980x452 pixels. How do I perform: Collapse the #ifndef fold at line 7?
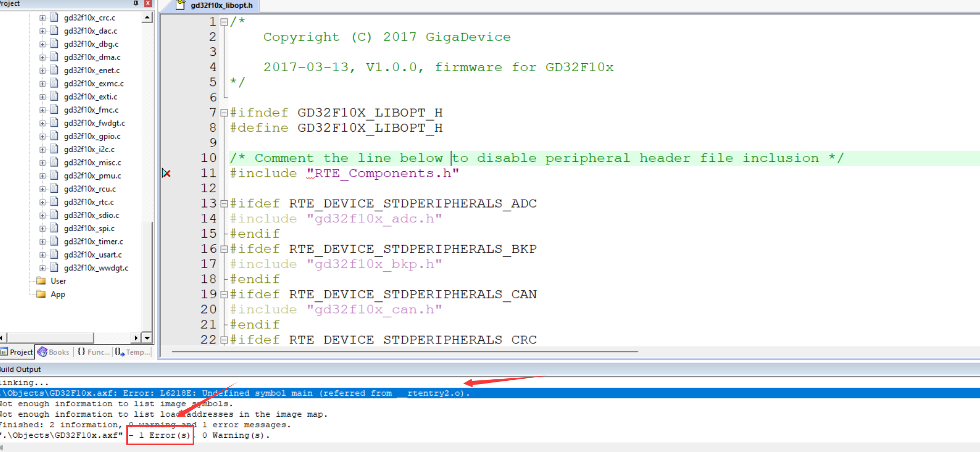click(224, 113)
